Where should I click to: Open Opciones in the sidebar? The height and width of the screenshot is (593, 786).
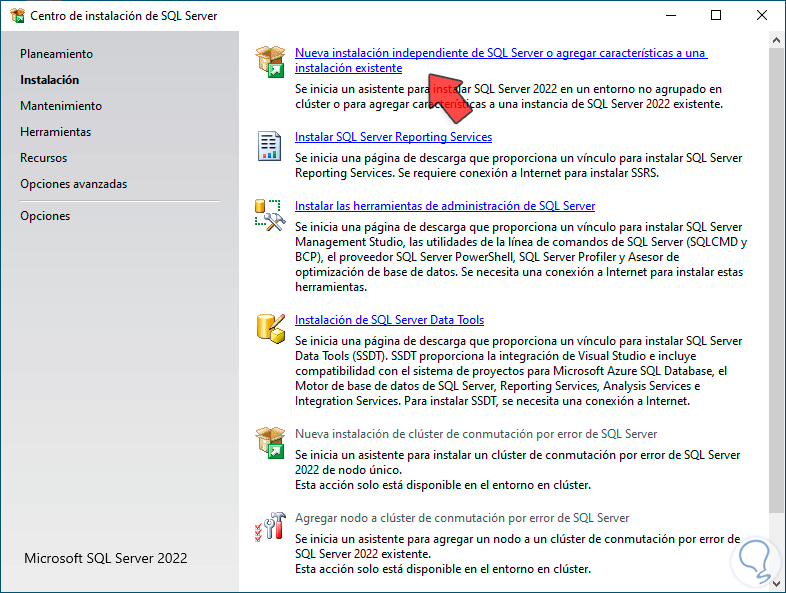(x=45, y=216)
